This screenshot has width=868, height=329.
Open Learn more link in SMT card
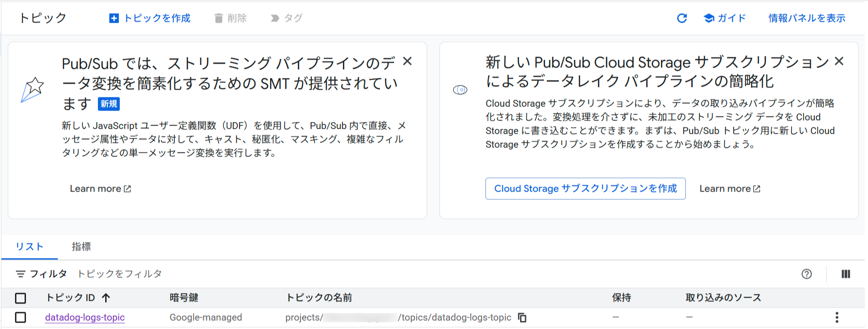point(100,189)
